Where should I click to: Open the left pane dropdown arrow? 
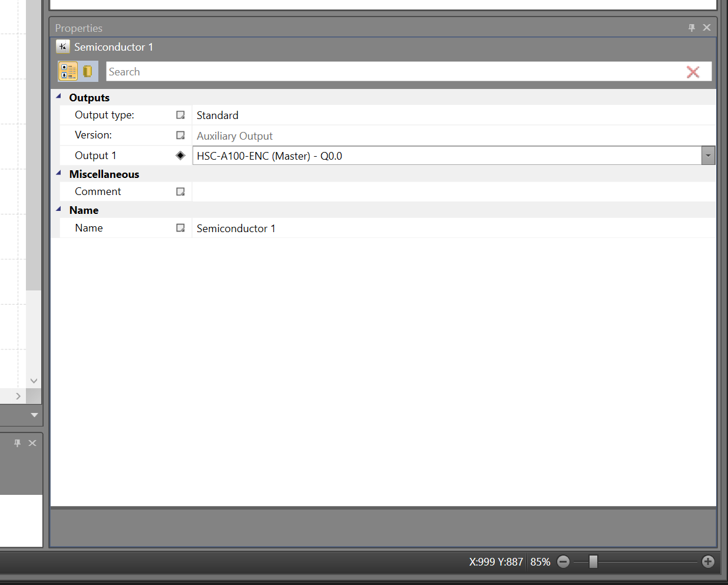pyautogui.click(x=34, y=415)
